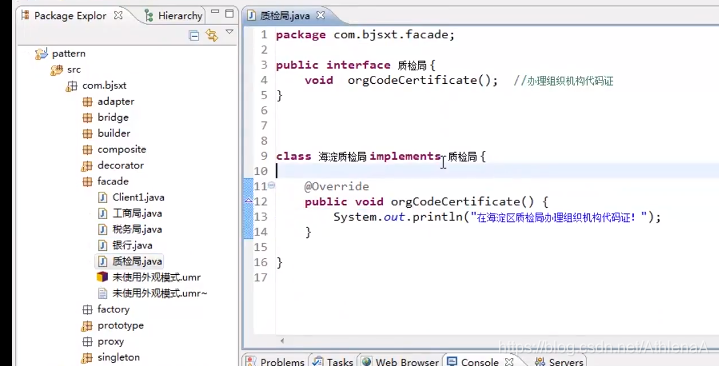
Task: Click the bridge package icon
Action: [x=87, y=118]
